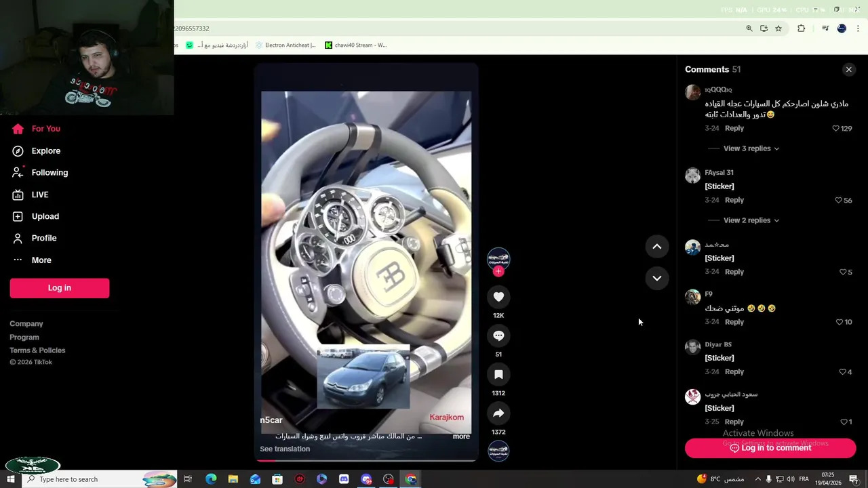Open Task View on the taskbar

pyautogui.click(x=188, y=479)
